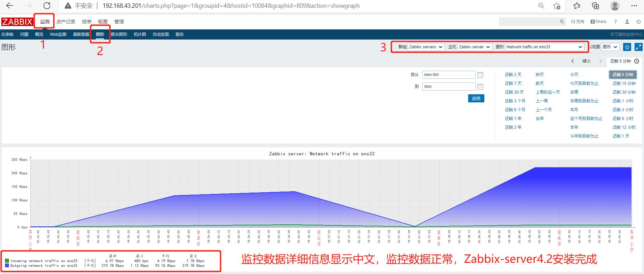644x274 pixels.
Task: Click the 缩小 zoom out button
Action: tap(587, 61)
